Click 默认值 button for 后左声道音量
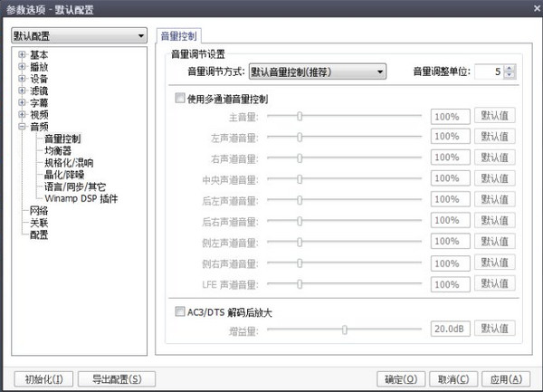The image size is (543, 392). tap(494, 199)
